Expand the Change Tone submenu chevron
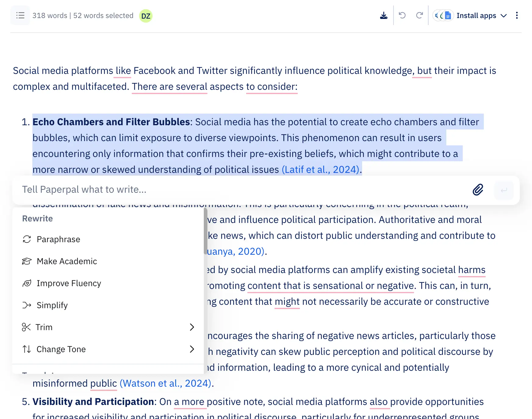Viewport: 532px width, 419px height. [x=192, y=349]
